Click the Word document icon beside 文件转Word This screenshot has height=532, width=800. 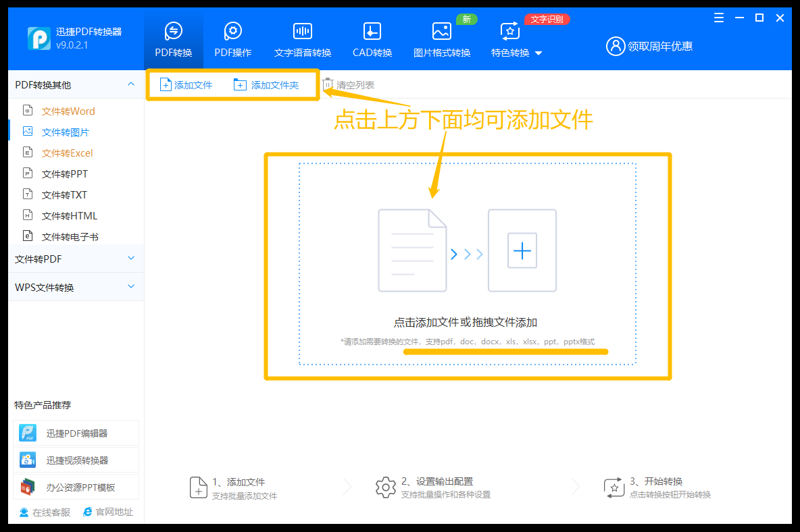click(28, 110)
